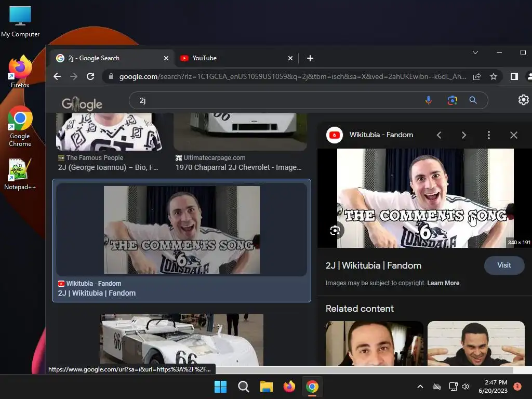532x399 pixels.
Task: Open Wikitubia - Fandom source in preview header
Action: click(x=381, y=135)
